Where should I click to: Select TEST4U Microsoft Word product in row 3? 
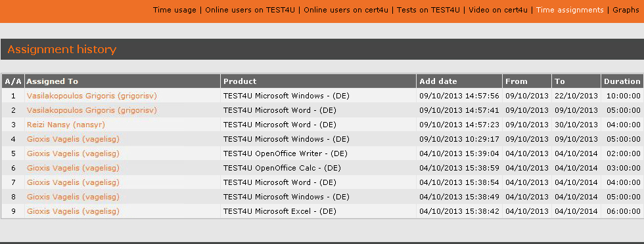(280, 125)
